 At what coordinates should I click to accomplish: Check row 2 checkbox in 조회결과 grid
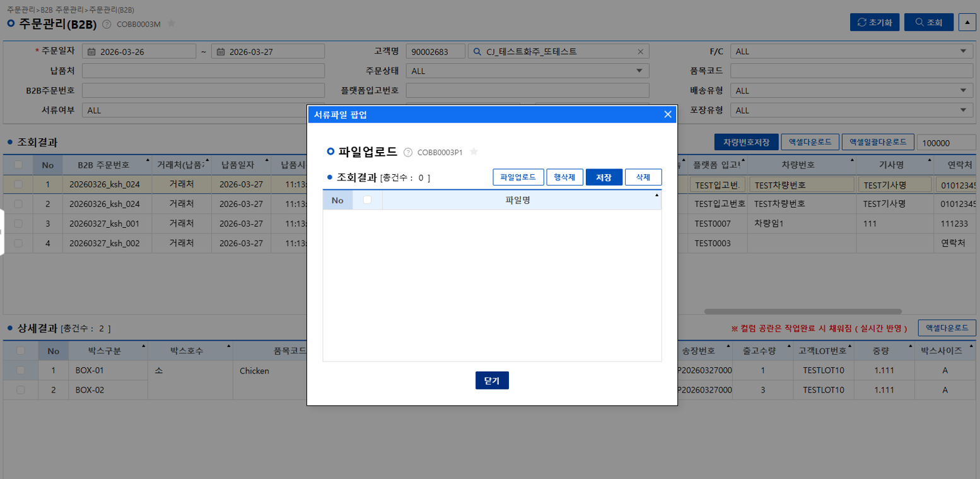[x=19, y=204]
